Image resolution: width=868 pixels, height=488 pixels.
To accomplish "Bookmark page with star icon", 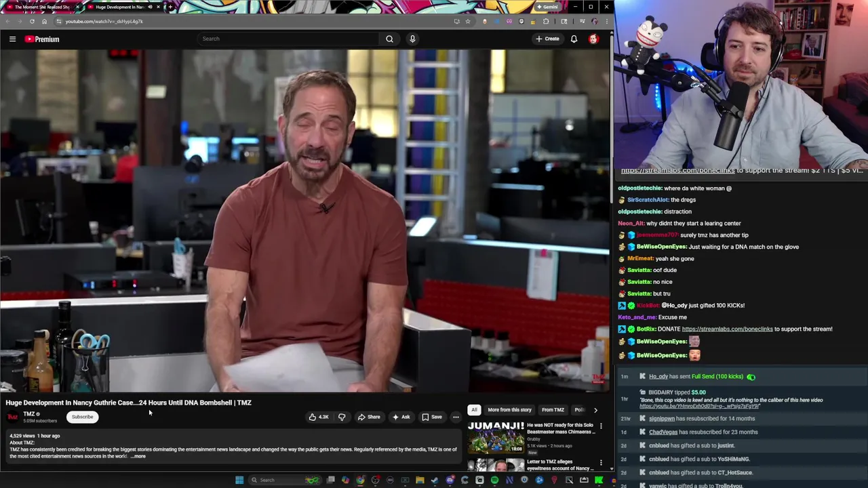I will [x=468, y=21].
